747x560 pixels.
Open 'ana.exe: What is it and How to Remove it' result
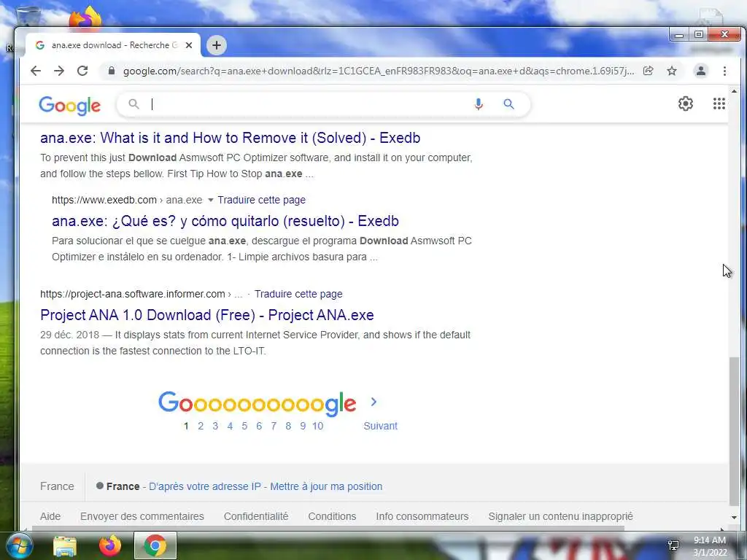coord(230,138)
